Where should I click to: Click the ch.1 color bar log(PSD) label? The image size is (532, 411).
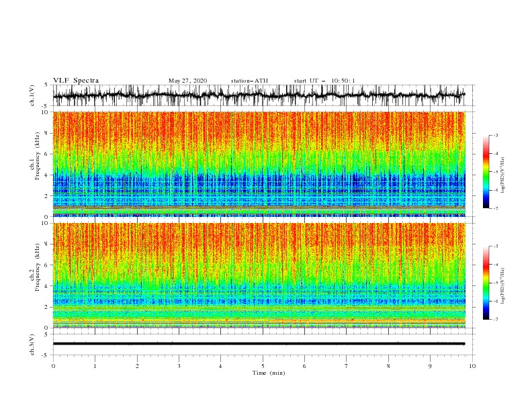point(502,175)
